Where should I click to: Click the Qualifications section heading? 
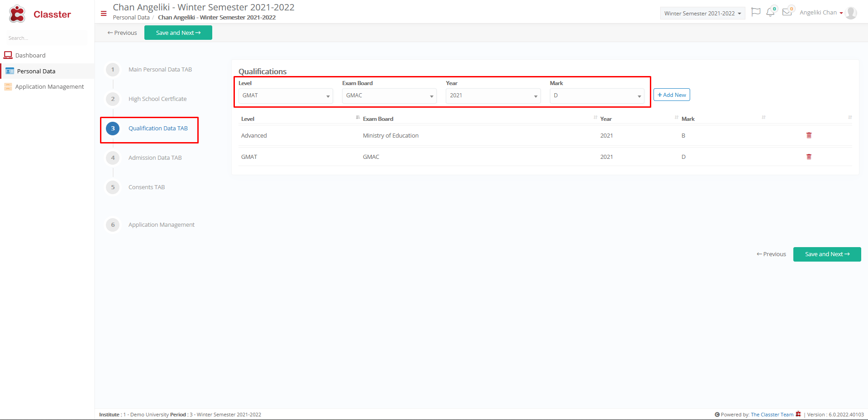262,72
